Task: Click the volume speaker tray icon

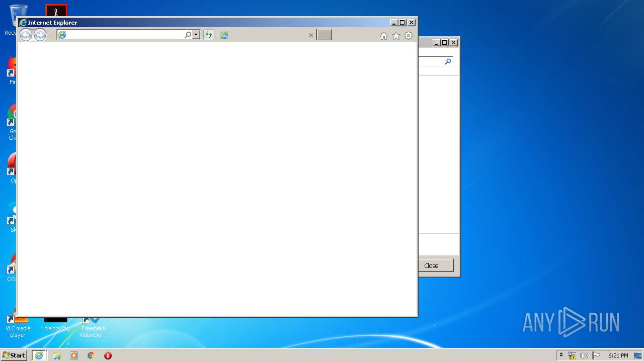Action: pos(584,355)
